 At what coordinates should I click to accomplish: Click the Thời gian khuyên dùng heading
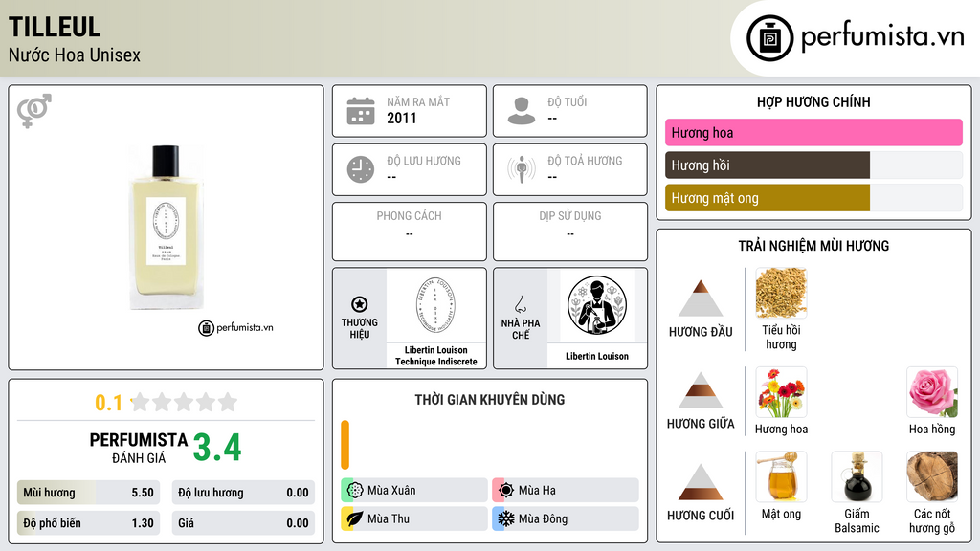490,400
